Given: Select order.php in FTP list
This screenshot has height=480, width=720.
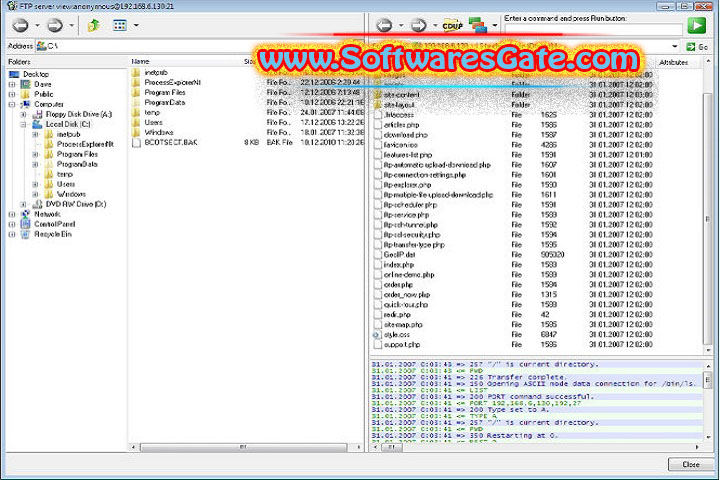Looking at the screenshot, I should pyautogui.click(x=398, y=285).
